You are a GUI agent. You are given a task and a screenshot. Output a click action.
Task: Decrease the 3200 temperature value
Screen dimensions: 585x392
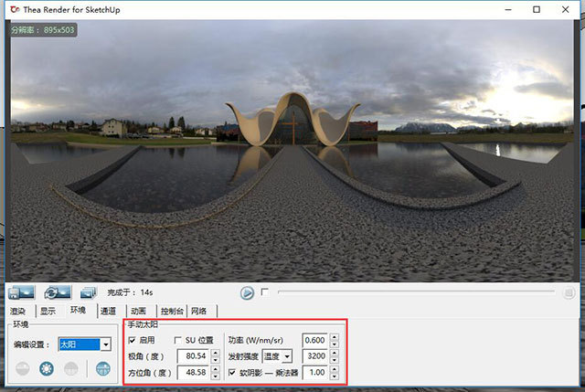335,359
